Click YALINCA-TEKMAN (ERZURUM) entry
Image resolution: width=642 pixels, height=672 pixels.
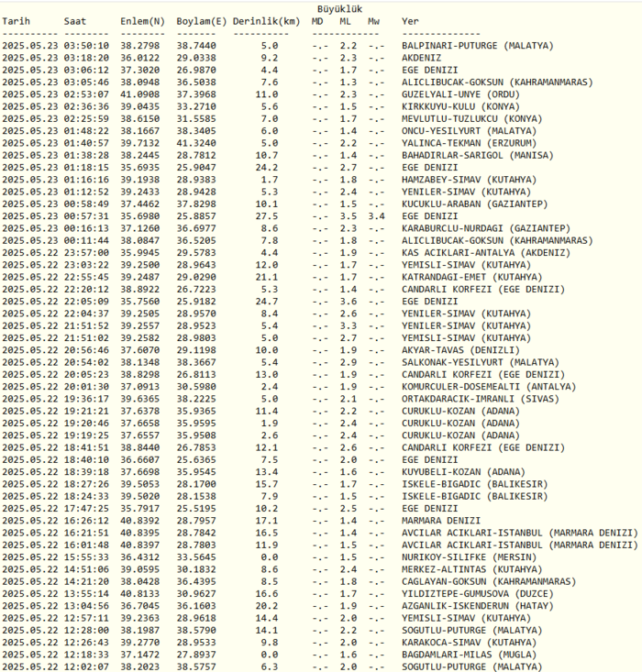[x=470, y=143]
